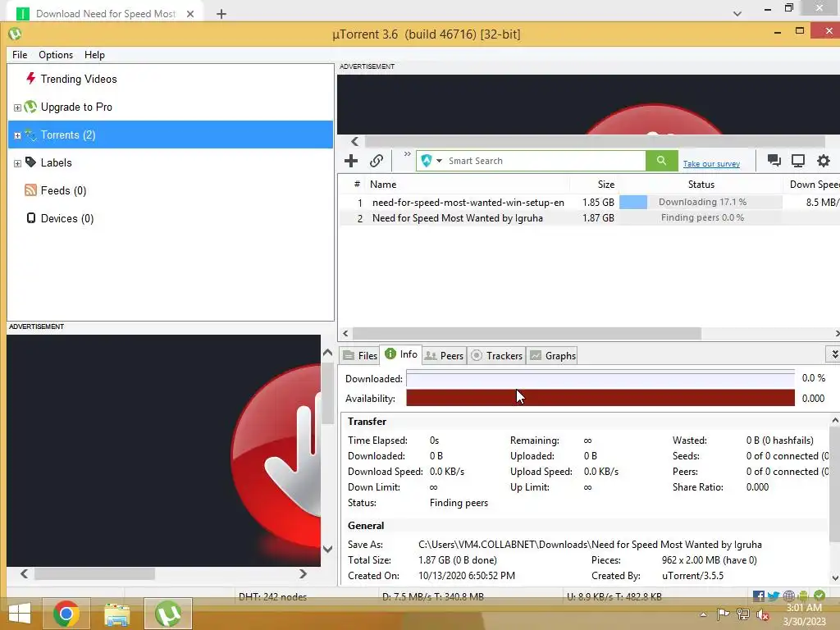Viewport: 840px width, 630px height.
Task: Expand the Labels tree node
Action: [17, 163]
